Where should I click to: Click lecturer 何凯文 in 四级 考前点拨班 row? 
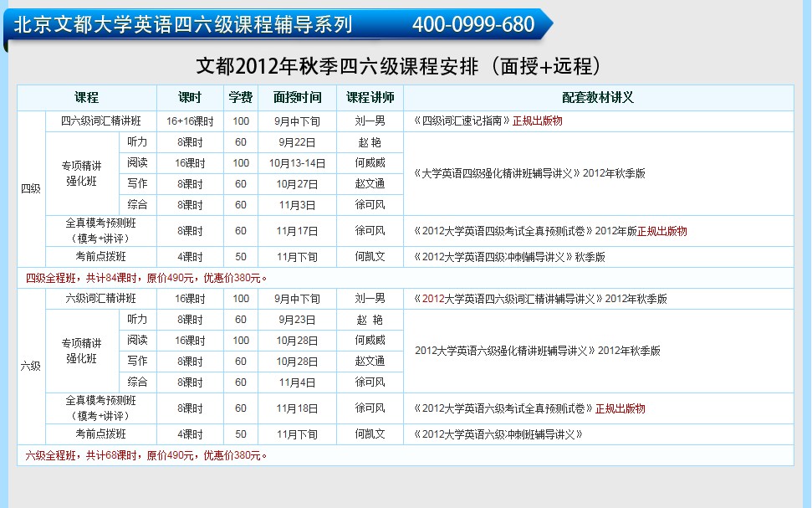click(370, 257)
